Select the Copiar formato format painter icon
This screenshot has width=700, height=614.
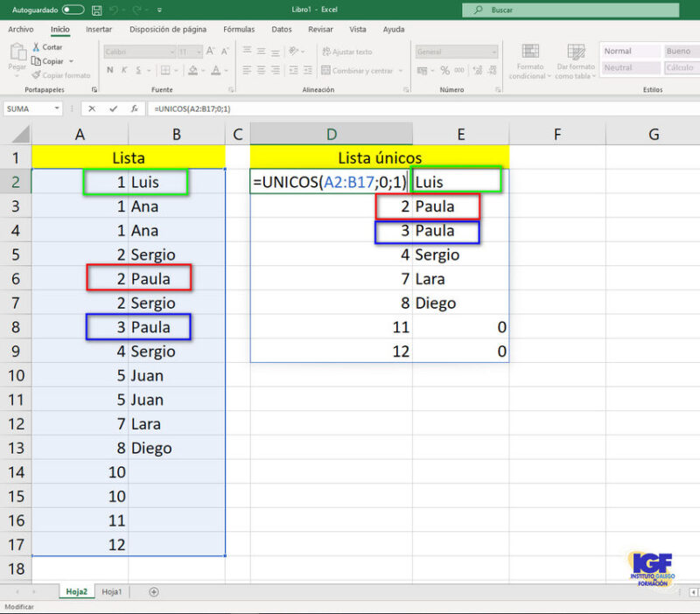pyautogui.click(x=37, y=73)
